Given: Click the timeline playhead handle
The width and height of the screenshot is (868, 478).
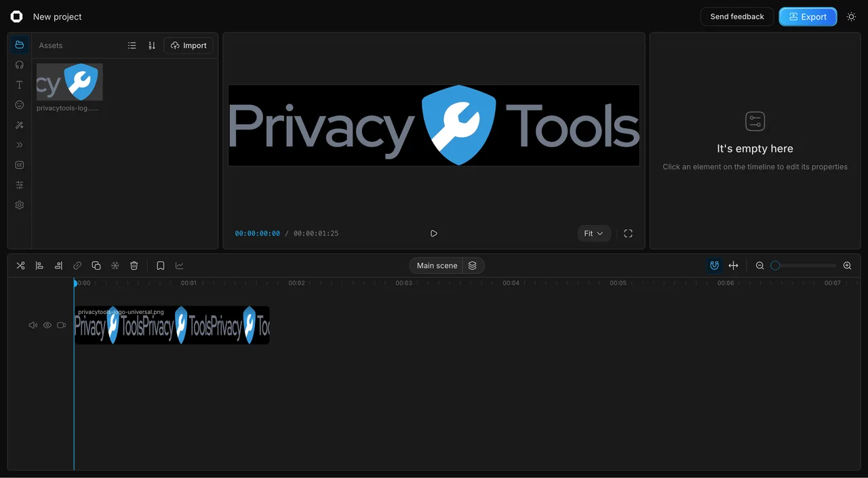Looking at the screenshot, I should 75,283.
